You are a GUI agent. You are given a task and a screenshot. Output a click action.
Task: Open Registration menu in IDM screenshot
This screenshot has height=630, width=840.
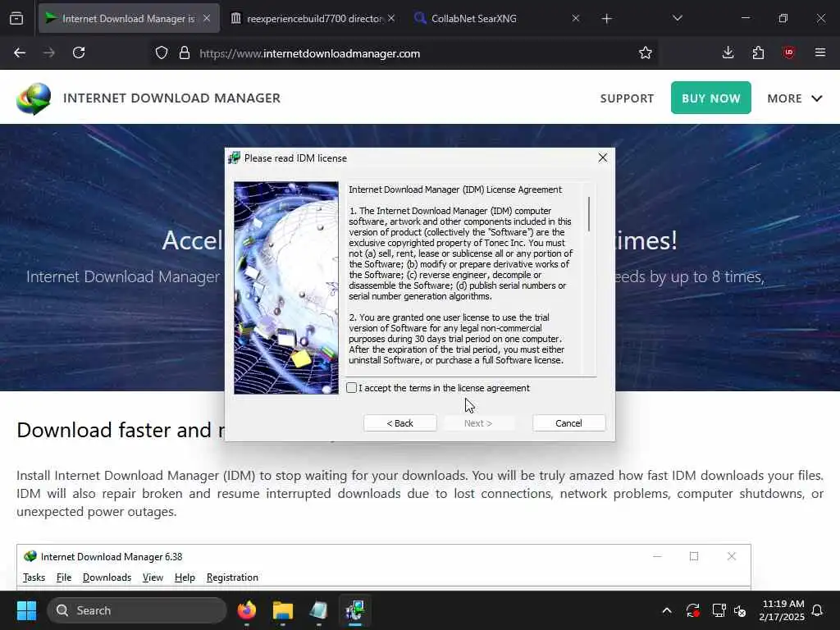click(x=232, y=577)
